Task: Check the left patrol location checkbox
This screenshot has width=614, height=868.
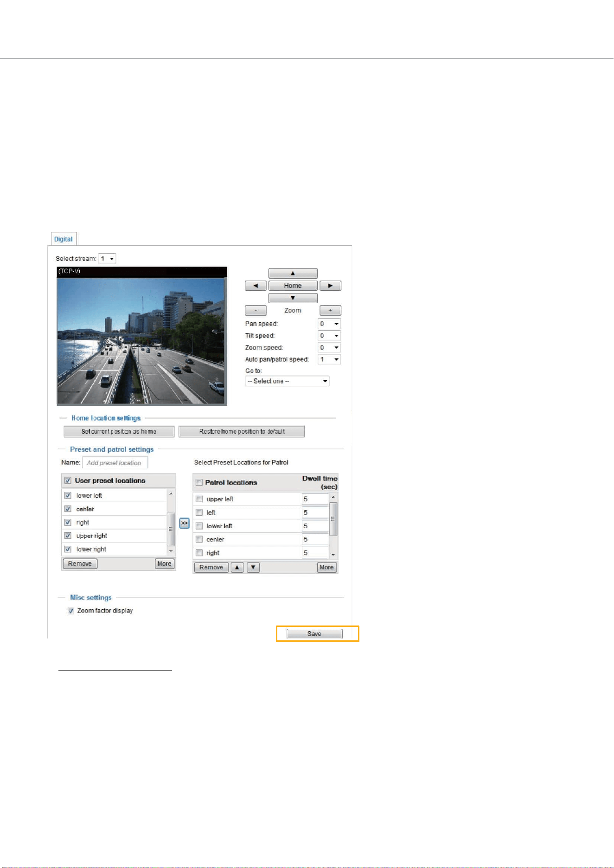Action: tap(199, 512)
